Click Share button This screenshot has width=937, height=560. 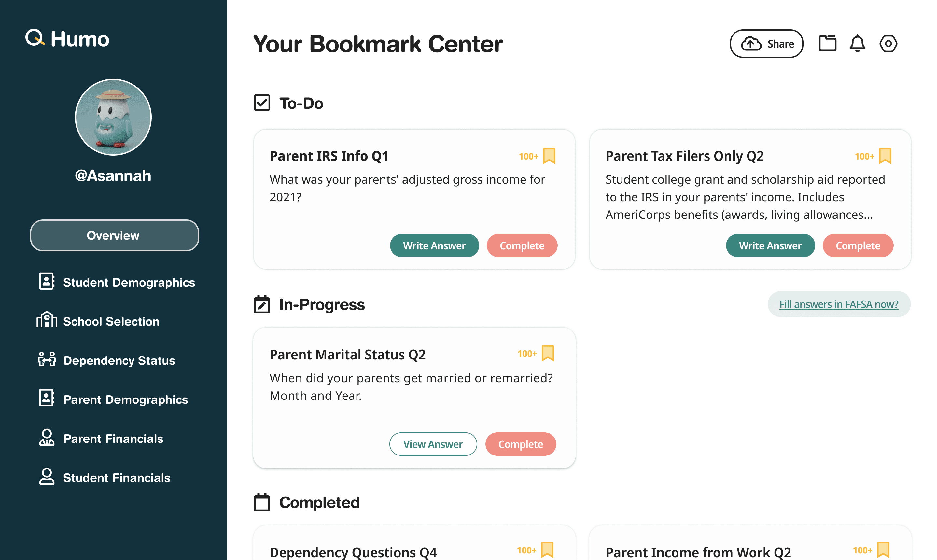[x=766, y=44]
